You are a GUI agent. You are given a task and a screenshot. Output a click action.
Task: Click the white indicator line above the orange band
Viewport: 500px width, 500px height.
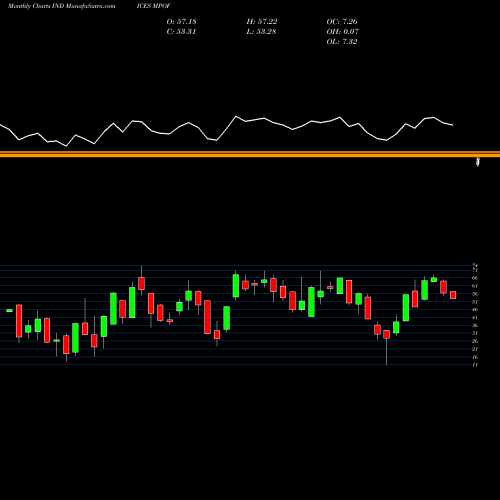click(x=227, y=131)
